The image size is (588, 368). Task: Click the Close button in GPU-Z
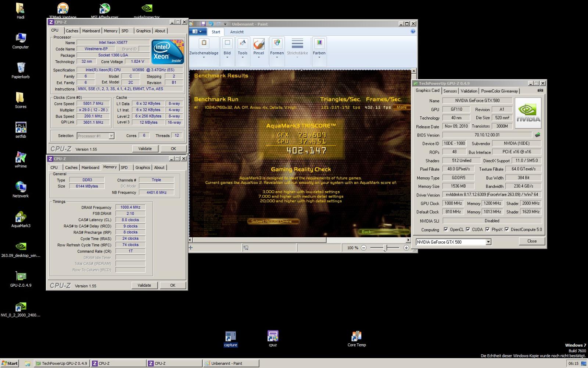point(532,241)
